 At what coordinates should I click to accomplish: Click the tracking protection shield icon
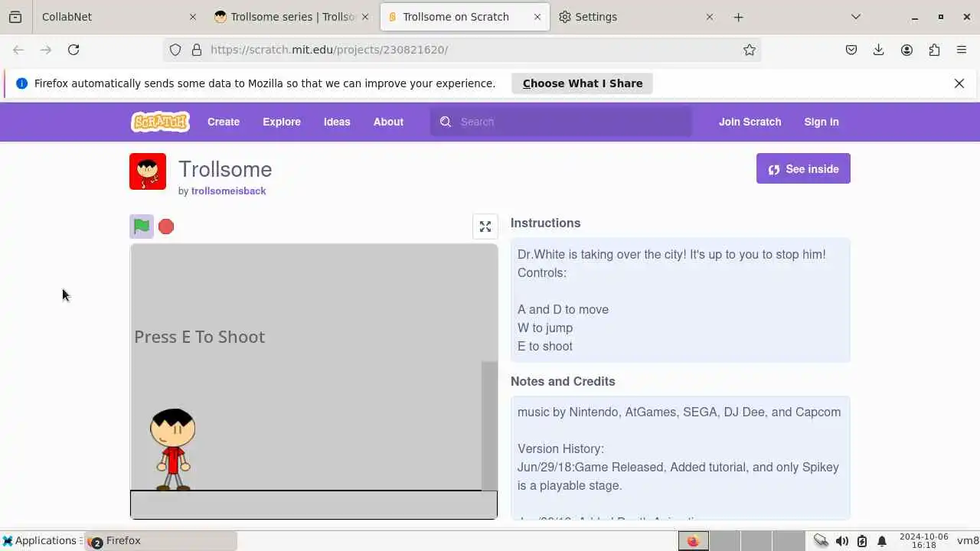pos(175,50)
